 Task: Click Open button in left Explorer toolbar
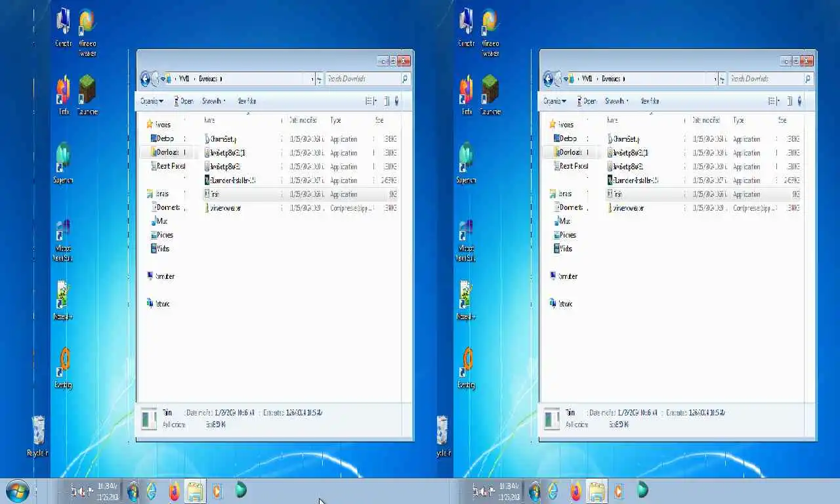pos(184,101)
